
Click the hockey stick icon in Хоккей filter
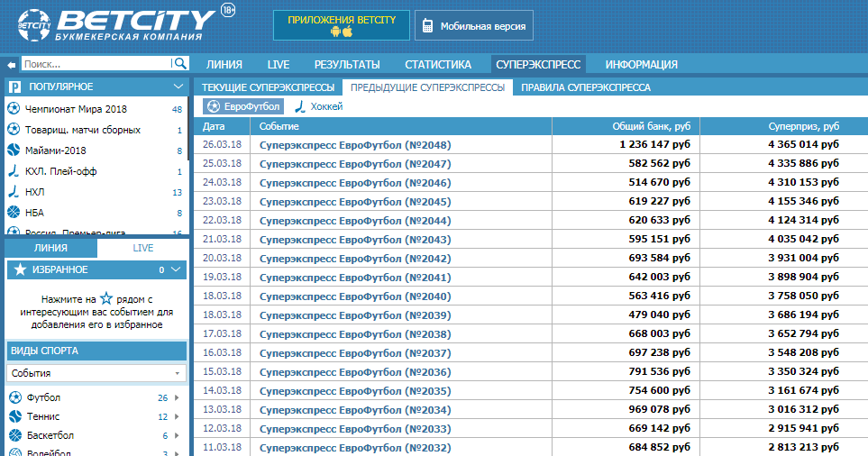(299, 106)
